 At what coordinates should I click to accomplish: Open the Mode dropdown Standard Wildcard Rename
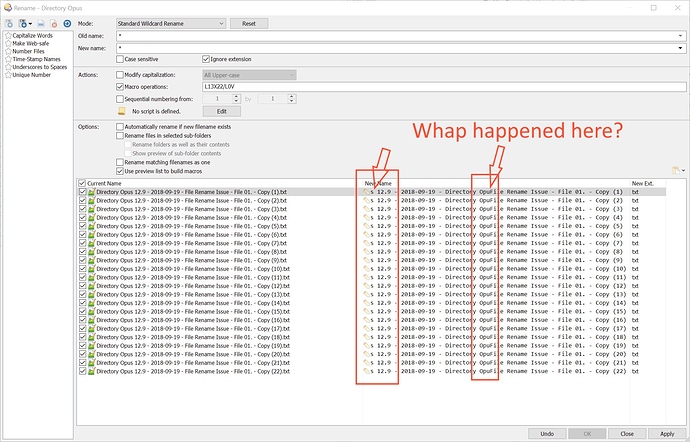(171, 23)
